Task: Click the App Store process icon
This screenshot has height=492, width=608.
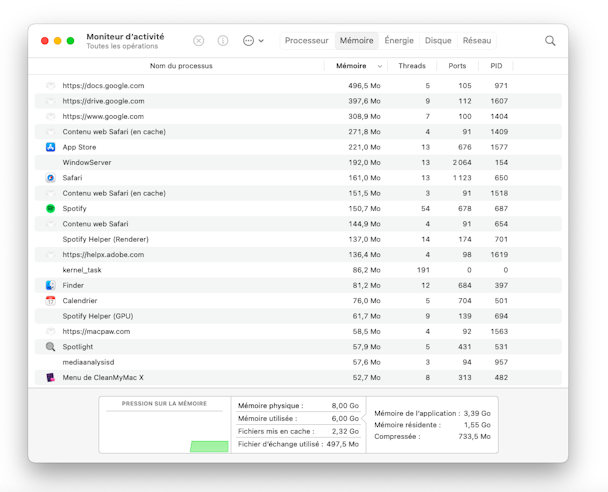Action: (x=50, y=147)
